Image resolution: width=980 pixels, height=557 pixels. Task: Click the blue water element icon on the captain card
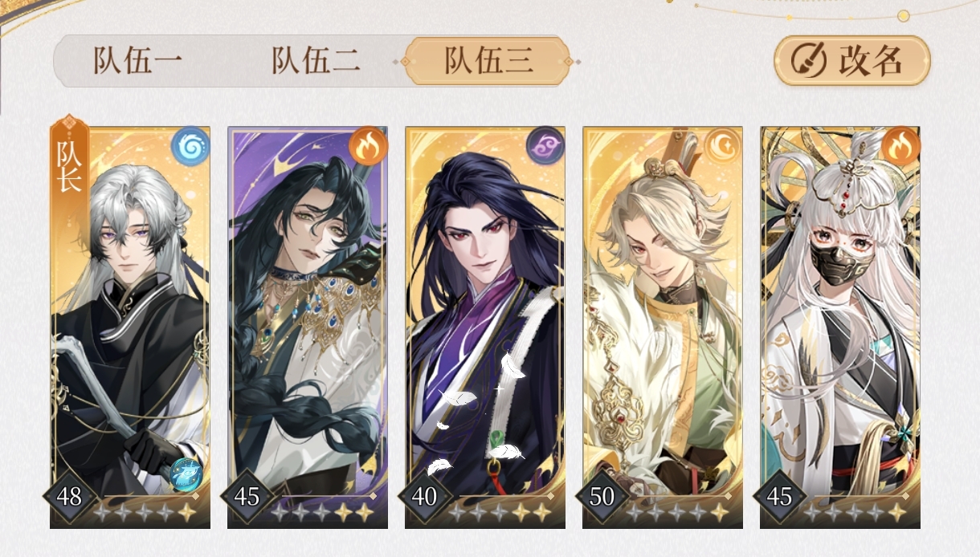pyautogui.click(x=190, y=146)
